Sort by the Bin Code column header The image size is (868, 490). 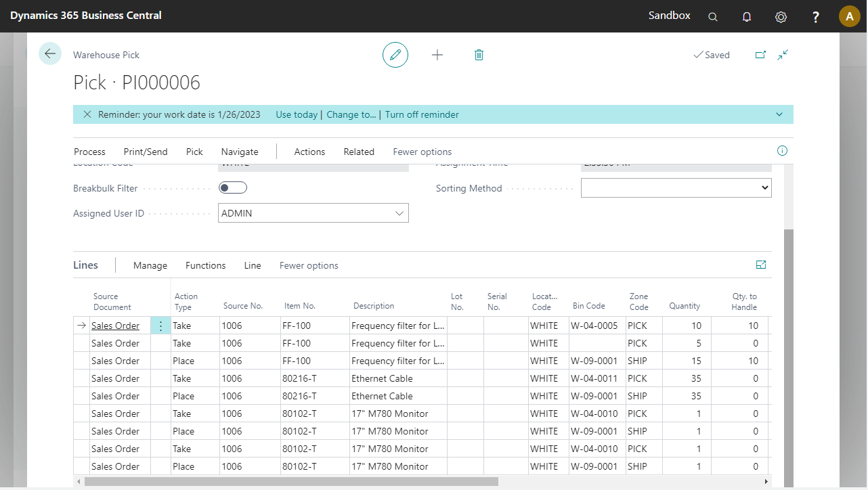tap(589, 306)
